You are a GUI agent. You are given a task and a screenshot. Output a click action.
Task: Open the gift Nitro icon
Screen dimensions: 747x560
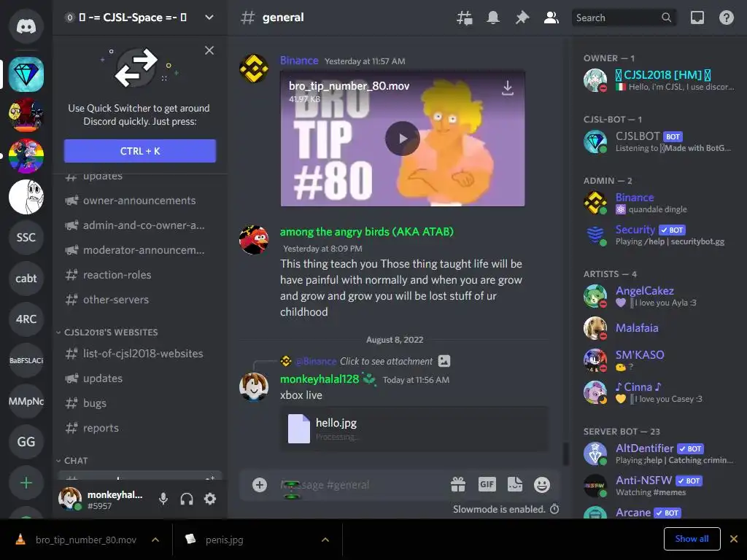[x=458, y=485]
